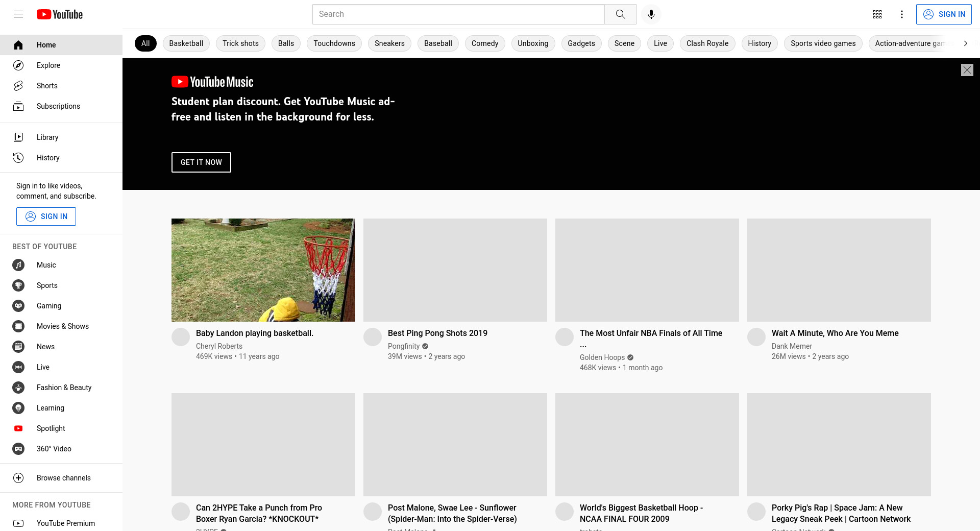Screen dimensions: 980x531
Task: Open Shorts from sidebar
Action: pyautogui.click(x=61, y=86)
